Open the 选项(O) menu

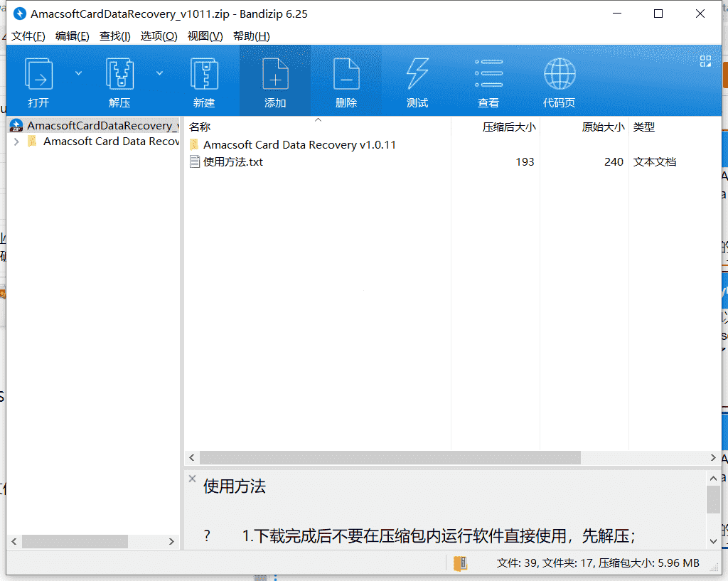click(x=159, y=36)
